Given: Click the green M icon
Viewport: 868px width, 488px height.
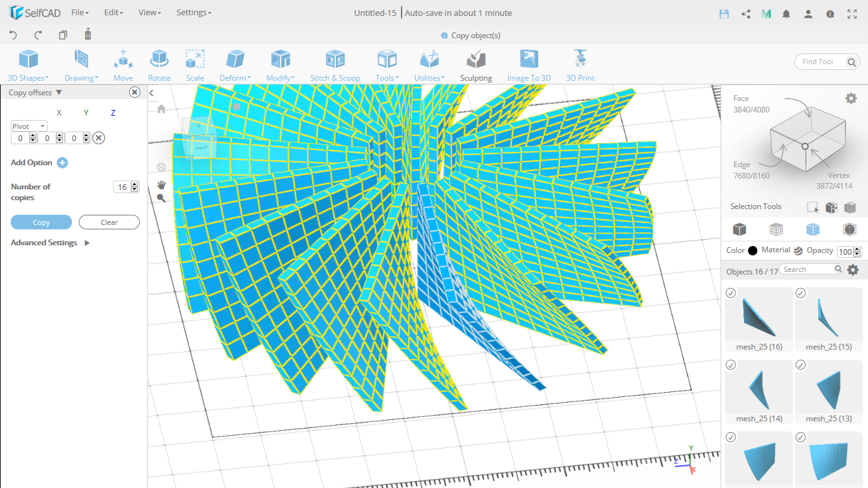Looking at the screenshot, I should [766, 13].
